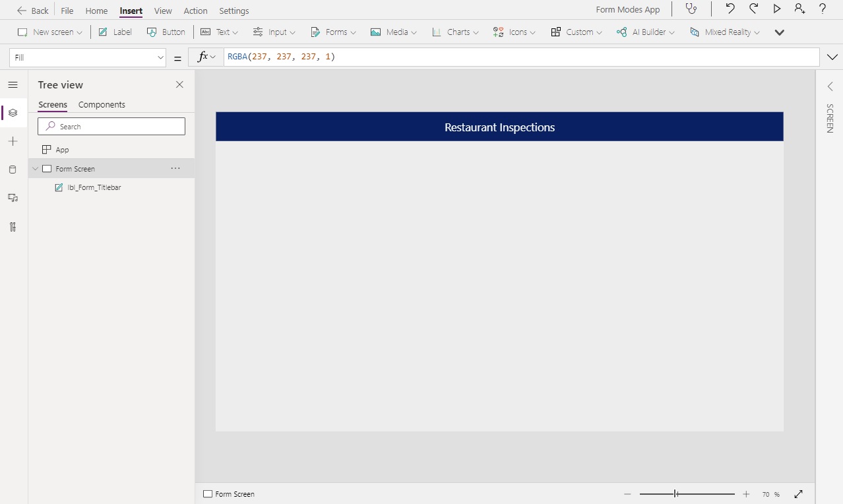Open the Fill property dropdown
Screen dimensions: 843x504
click(160, 57)
